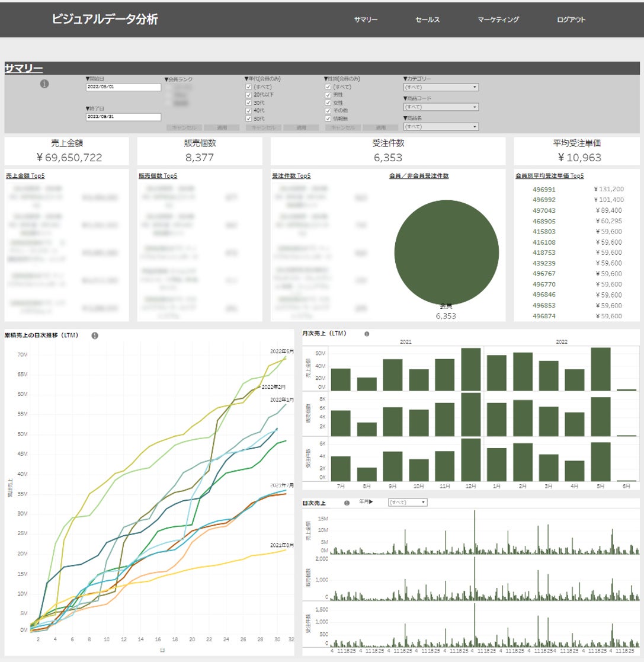This screenshot has width=644, height=662.
Task: Click the 開始日 start date field
Action: click(x=123, y=87)
